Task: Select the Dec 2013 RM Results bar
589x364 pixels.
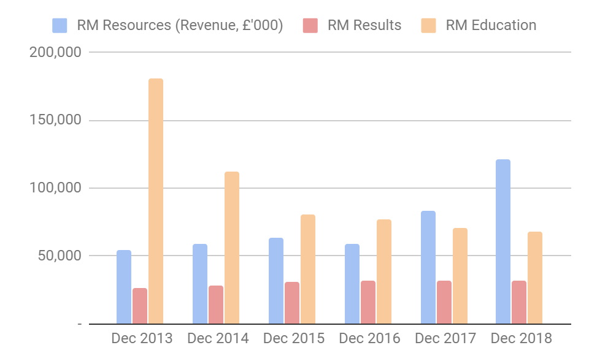Action: pos(140,306)
